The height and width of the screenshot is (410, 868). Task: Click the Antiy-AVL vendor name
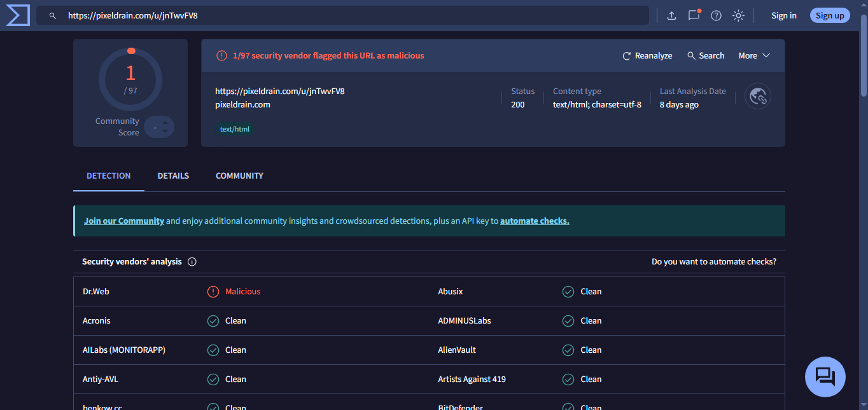[101, 379]
